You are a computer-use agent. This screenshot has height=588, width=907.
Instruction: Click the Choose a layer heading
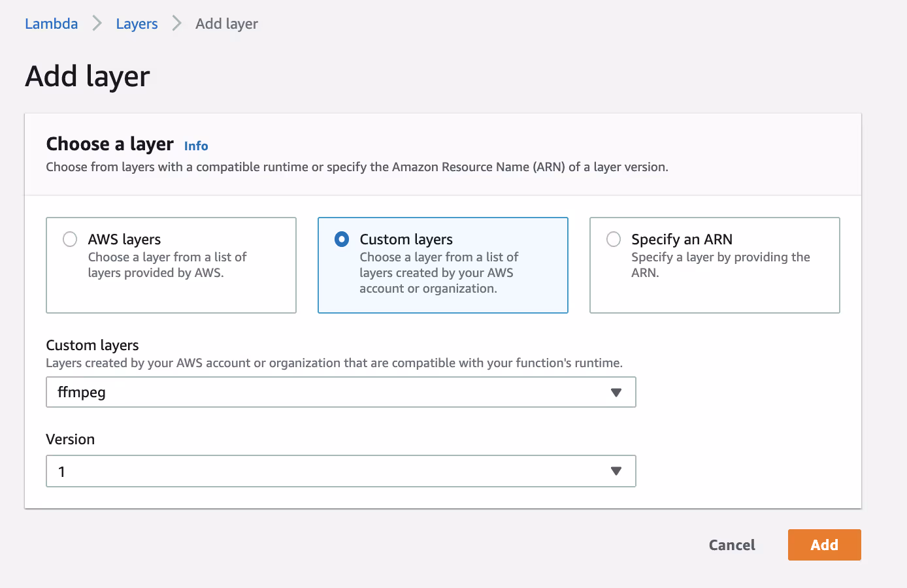tap(110, 144)
